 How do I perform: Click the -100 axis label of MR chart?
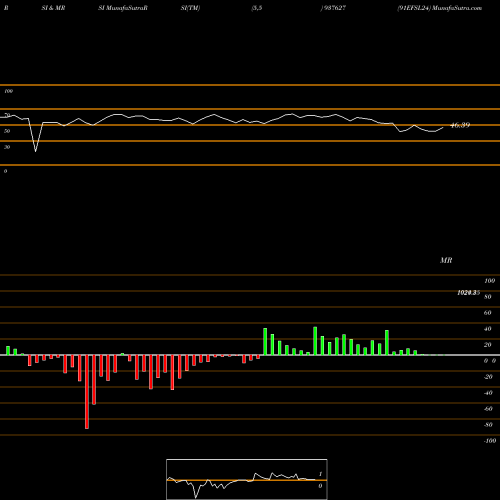coord(490,441)
